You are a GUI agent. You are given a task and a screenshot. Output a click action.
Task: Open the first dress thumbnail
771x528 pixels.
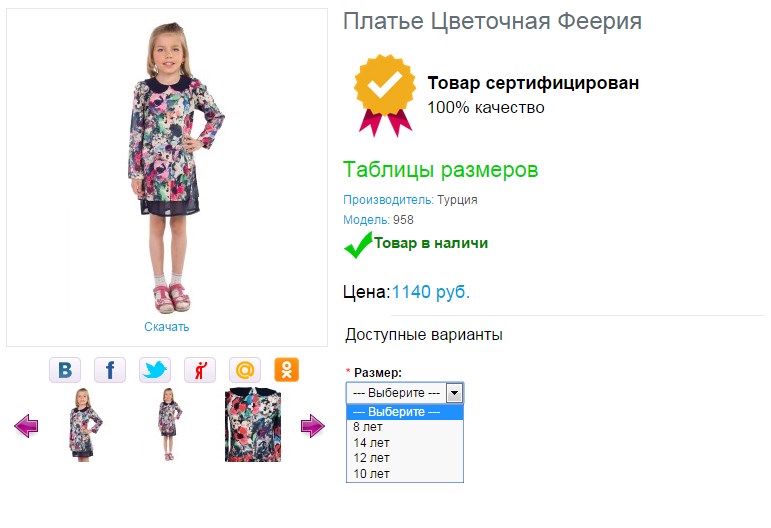(79, 425)
